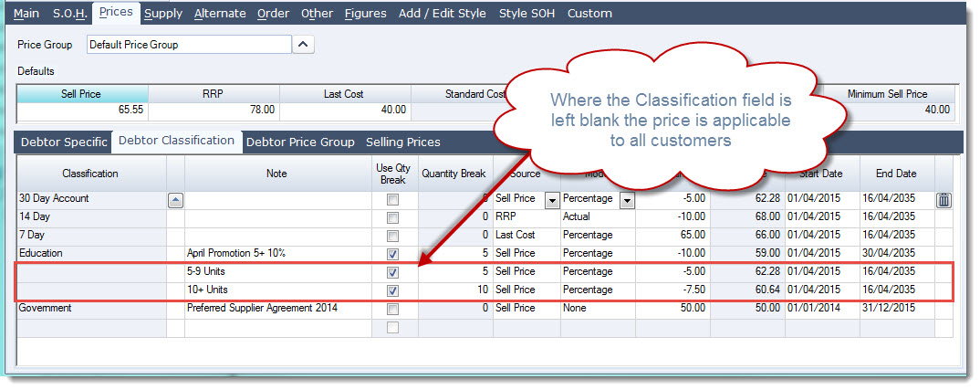Uncheck Use Qty Break for 10+ Units row

click(392, 290)
